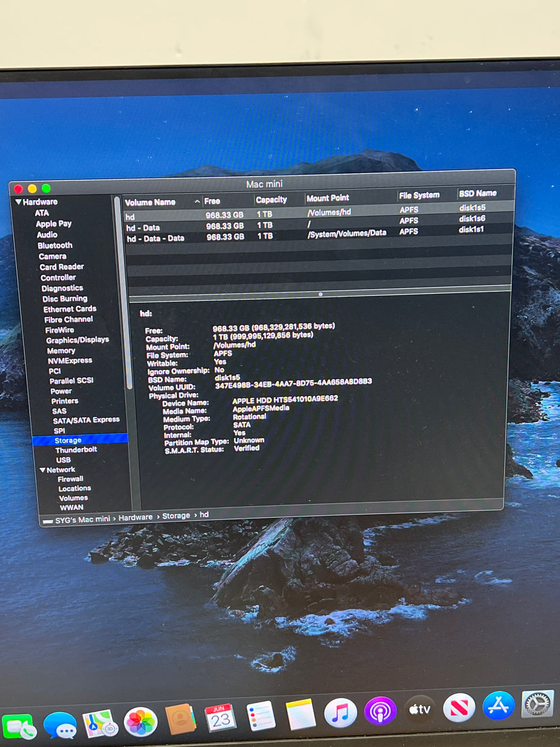Sort by Free column

click(x=212, y=201)
